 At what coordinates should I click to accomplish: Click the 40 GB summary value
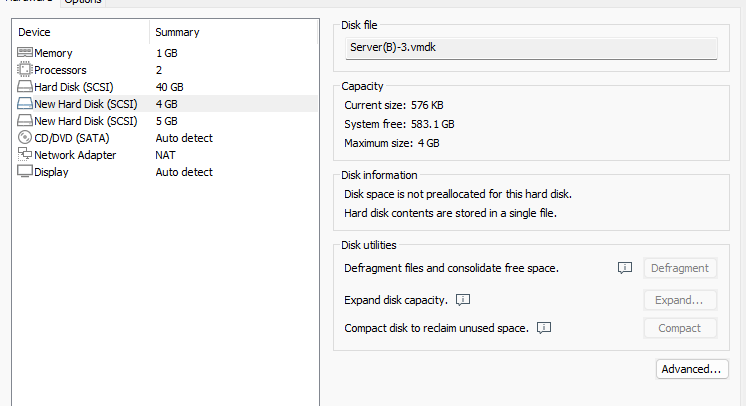169,87
